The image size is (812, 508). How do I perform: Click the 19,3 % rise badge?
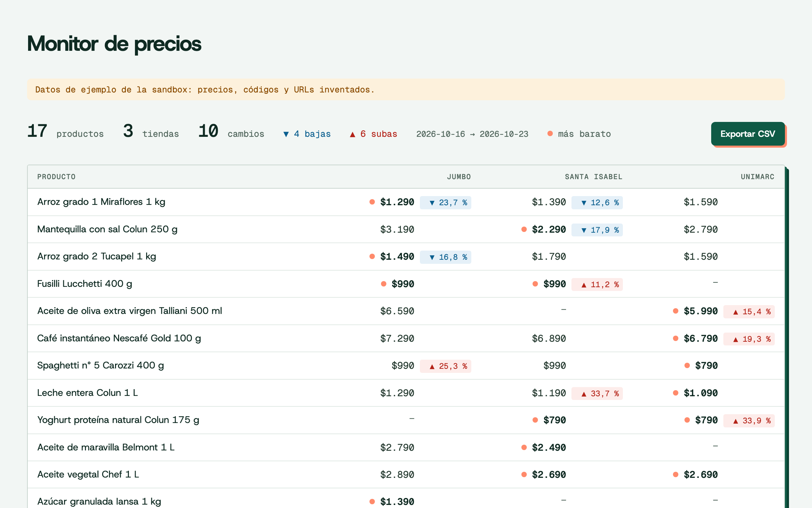click(x=749, y=339)
